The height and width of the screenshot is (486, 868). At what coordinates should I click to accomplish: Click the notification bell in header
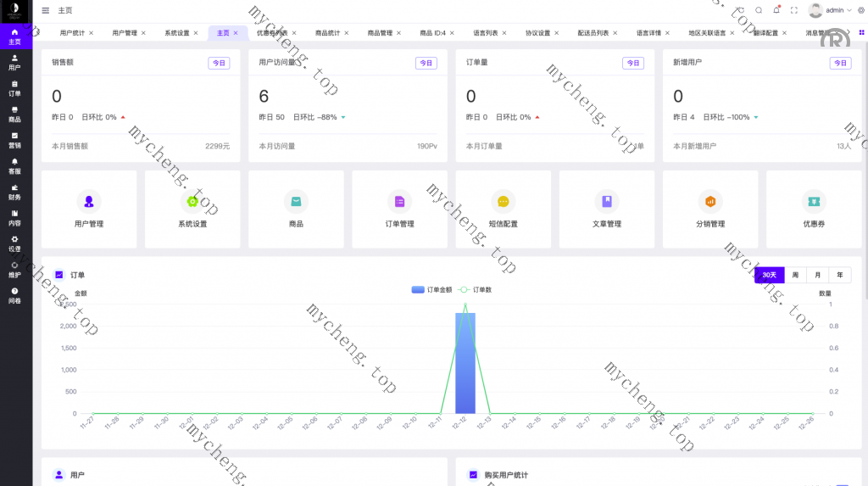point(776,10)
